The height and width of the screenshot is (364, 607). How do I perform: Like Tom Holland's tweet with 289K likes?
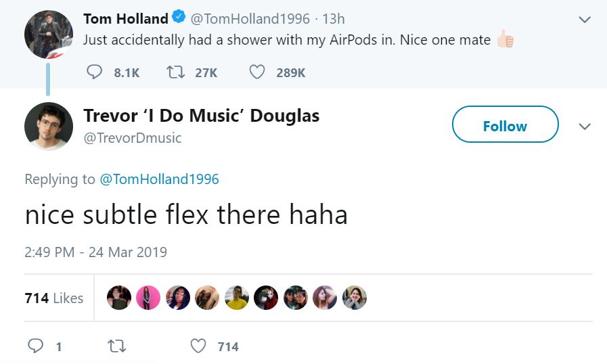256,72
